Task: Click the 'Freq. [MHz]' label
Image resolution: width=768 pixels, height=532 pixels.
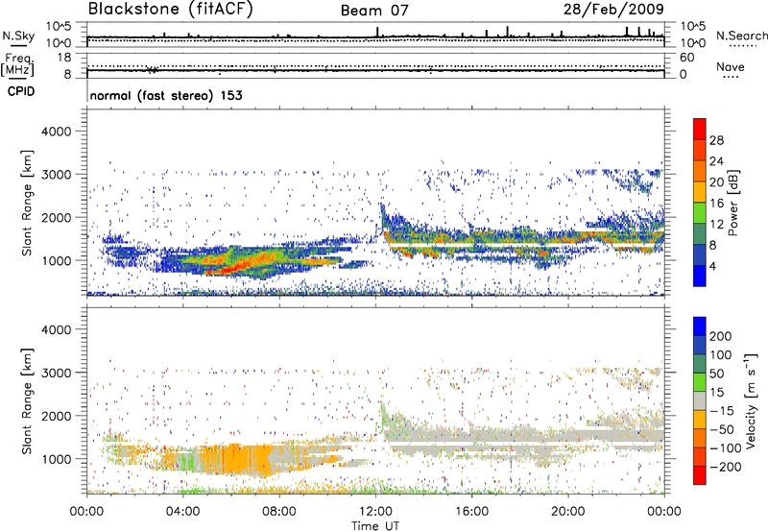Action: click(x=18, y=65)
